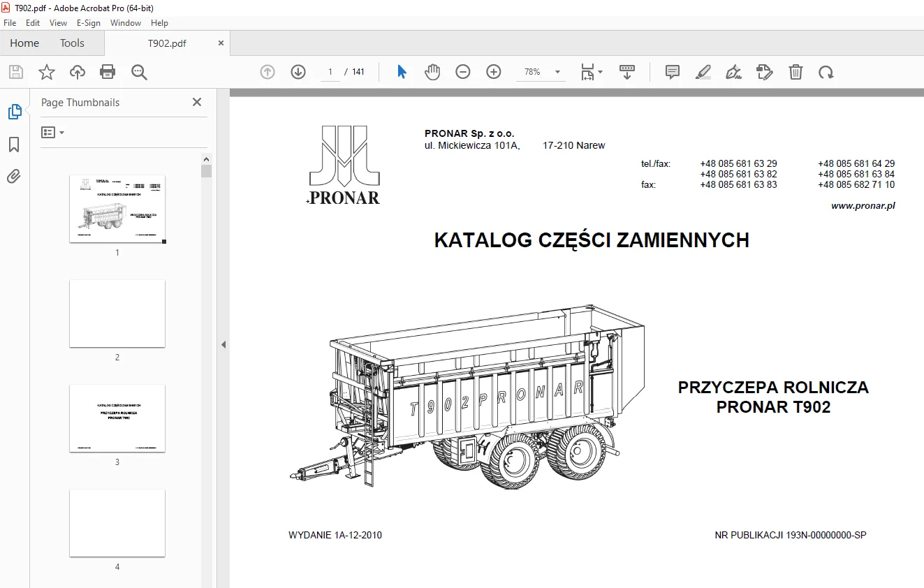Close the T902.pdf tab
This screenshot has height=588, width=924.
pyautogui.click(x=221, y=43)
